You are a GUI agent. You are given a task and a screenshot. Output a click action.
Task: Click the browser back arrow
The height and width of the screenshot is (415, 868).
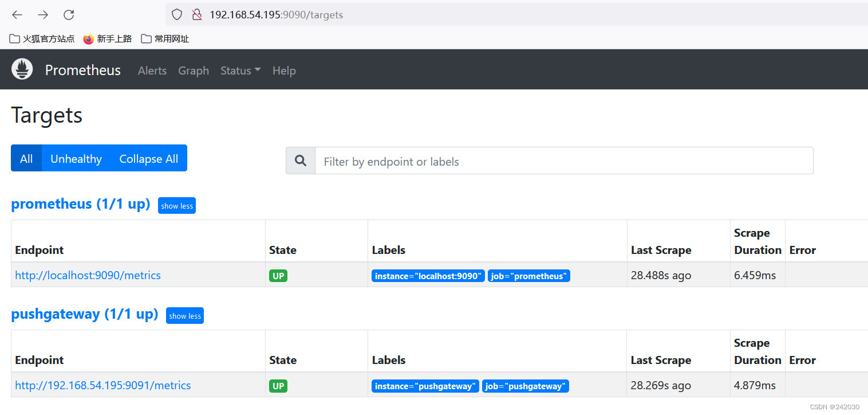pos(17,15)
